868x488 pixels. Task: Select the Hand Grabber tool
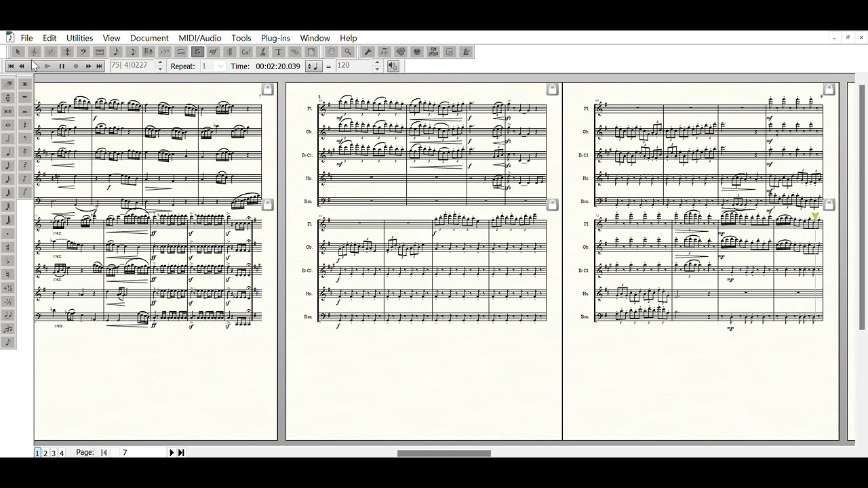click(332, 52)
